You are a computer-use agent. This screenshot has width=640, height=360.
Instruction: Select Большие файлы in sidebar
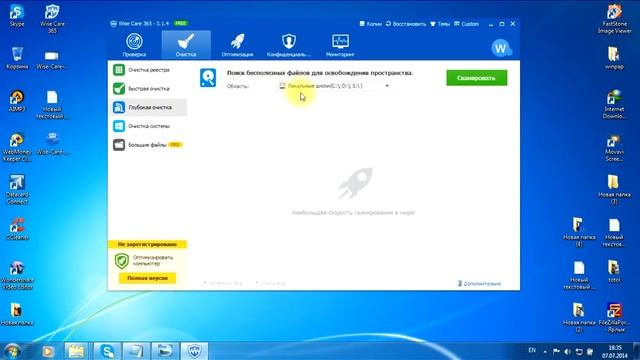(148, 145)
